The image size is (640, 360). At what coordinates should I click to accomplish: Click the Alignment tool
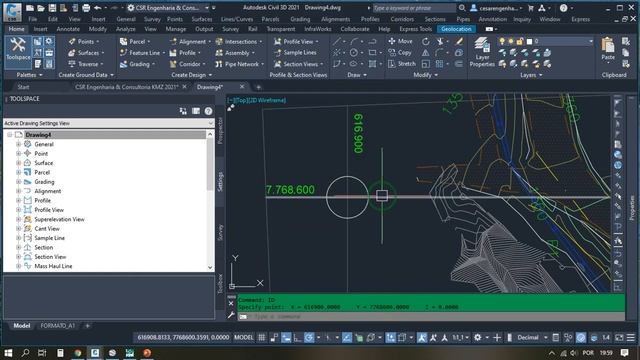189,42
